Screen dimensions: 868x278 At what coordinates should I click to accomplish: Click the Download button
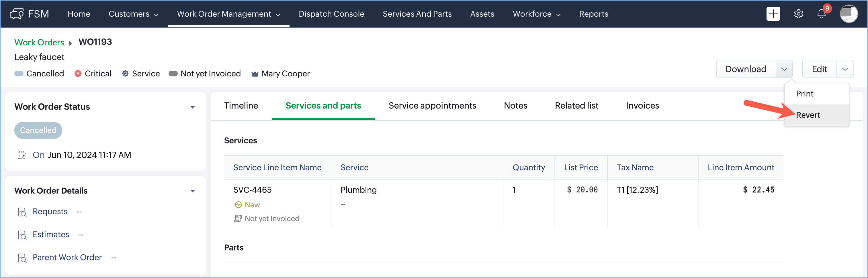click(x=746, y=69)
